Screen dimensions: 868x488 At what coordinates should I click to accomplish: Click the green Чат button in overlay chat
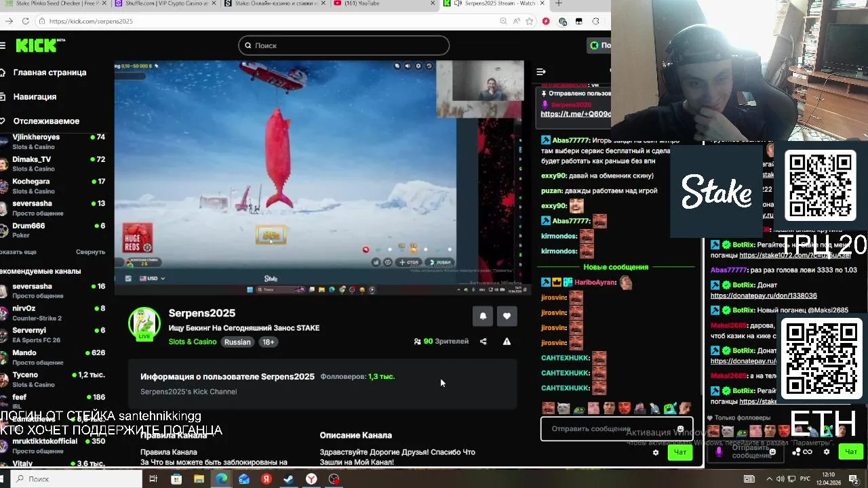coord(850,452)
